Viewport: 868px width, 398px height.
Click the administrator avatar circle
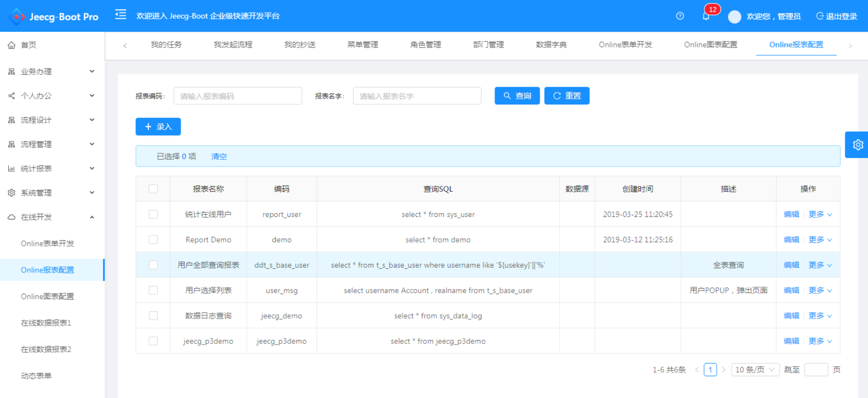734,17
